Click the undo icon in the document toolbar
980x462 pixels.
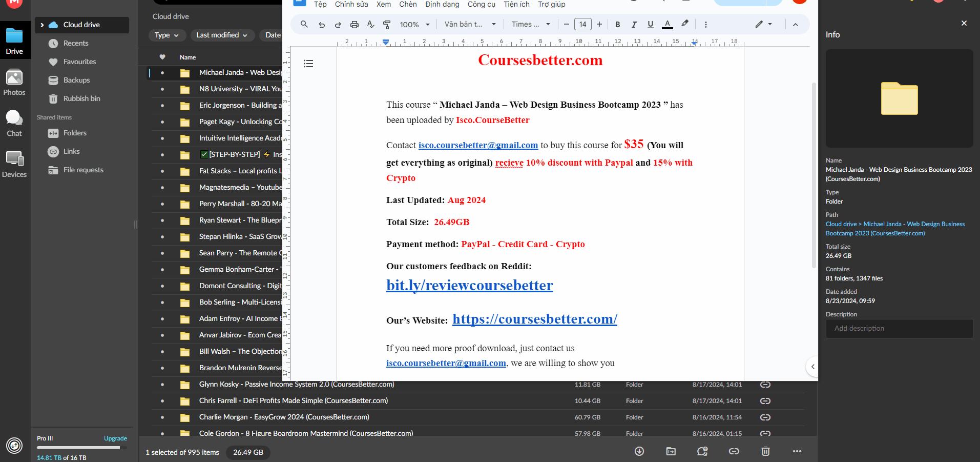[x=321, y=25]
